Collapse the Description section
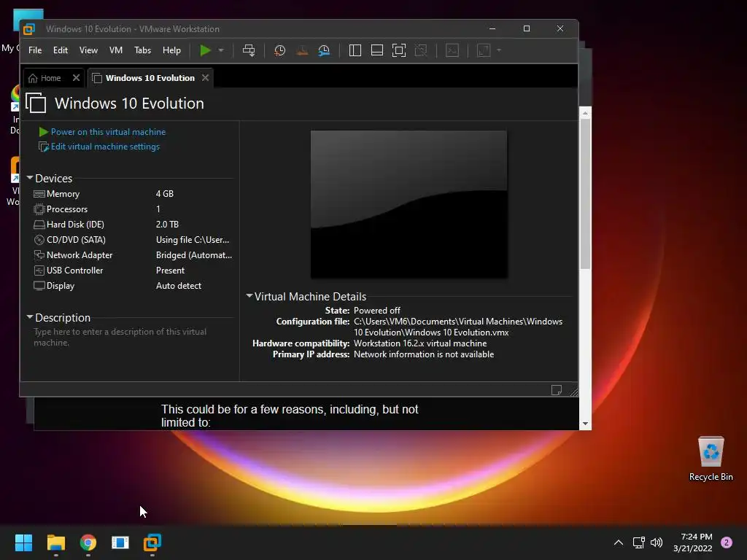The image size is (747, 560). (x=30, y=316)
